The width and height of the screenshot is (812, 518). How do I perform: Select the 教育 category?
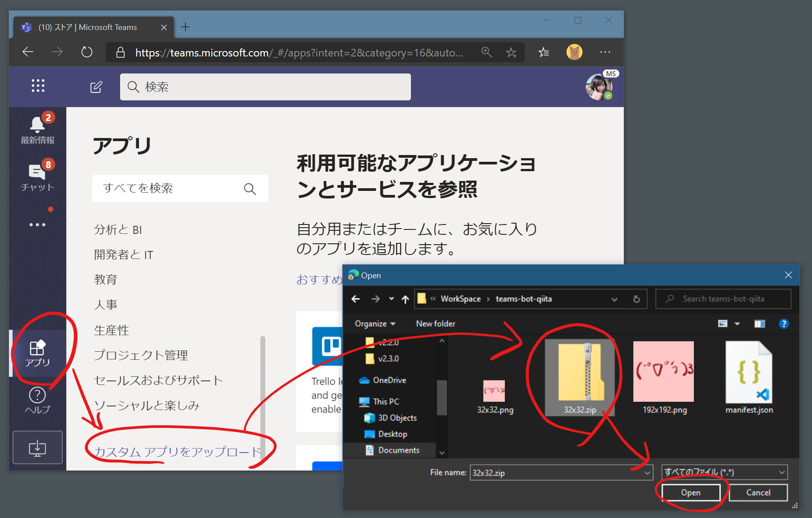106,280
